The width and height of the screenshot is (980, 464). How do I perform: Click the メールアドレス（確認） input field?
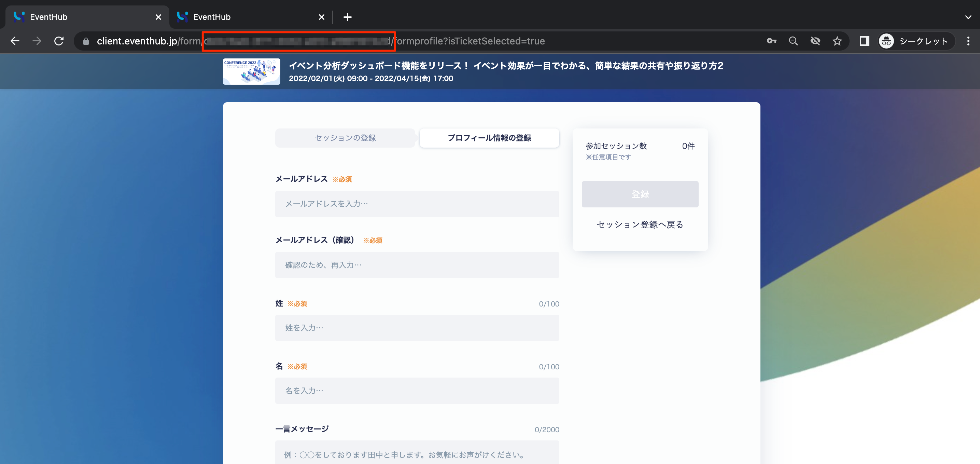(x=417, y=265)
